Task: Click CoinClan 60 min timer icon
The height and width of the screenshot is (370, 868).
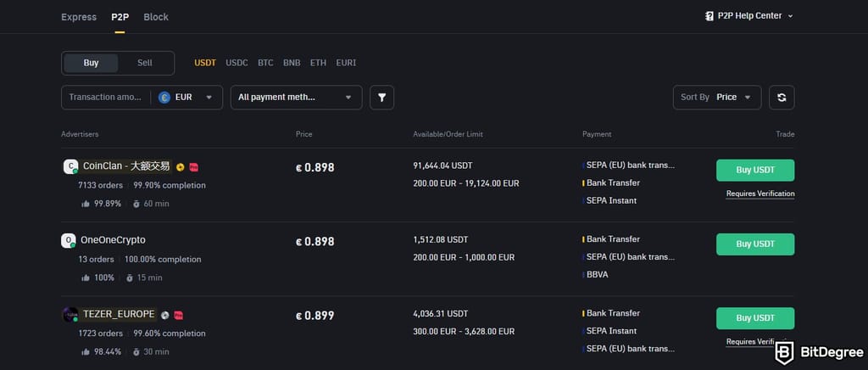Action: [x=136, y=204]
